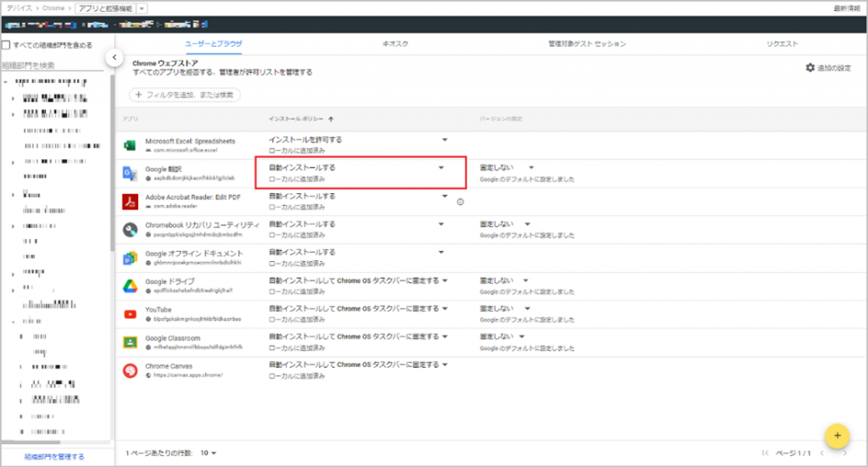Click the フィルタを追加、または検索 field

coord(185,95)
